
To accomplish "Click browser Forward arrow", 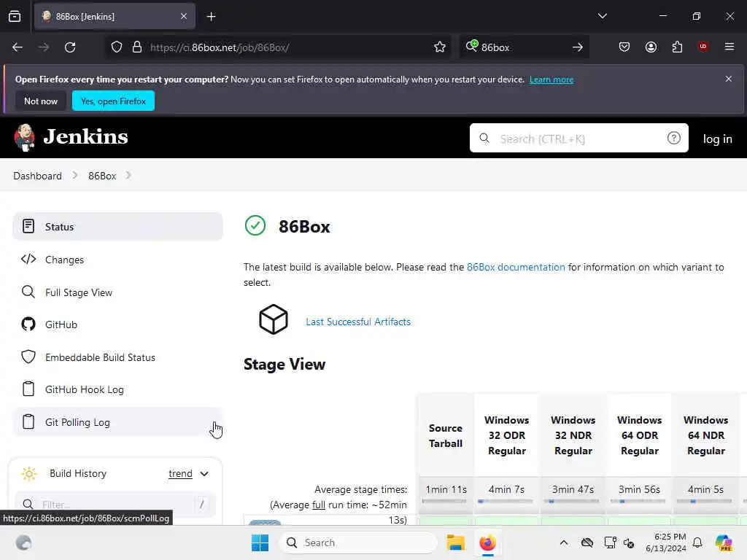I will (x=44, y=47).
